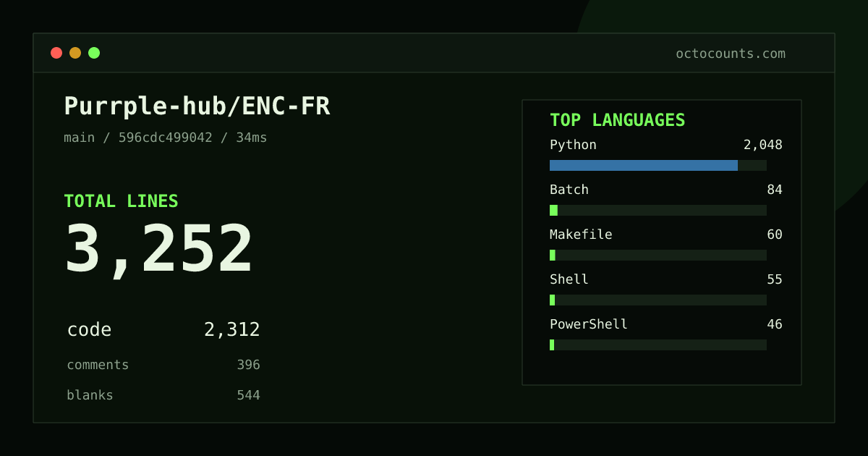
Task: Select the total count 3,252
Action: [x=158, y=250]
